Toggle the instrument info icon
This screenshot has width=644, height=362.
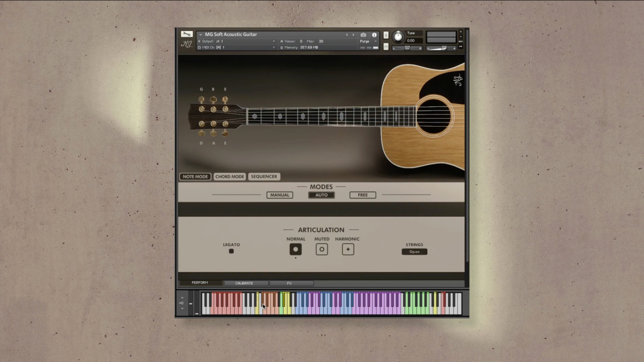point(374,35)
